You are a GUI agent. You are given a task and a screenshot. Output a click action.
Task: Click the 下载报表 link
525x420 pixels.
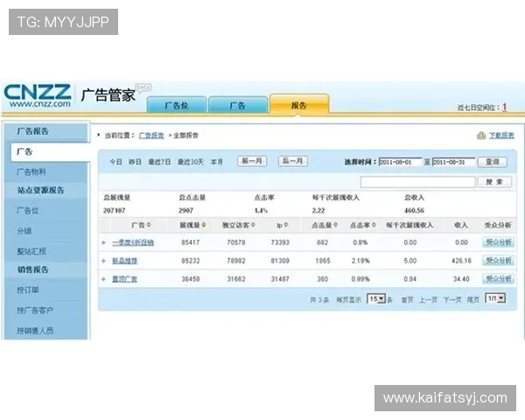[501, 136]
